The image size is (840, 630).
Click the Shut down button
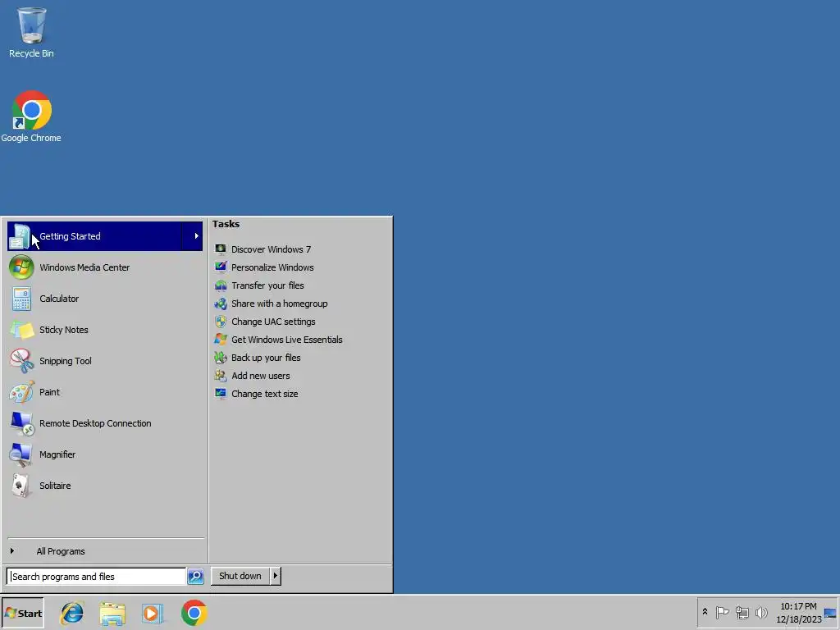click(240, 576)
